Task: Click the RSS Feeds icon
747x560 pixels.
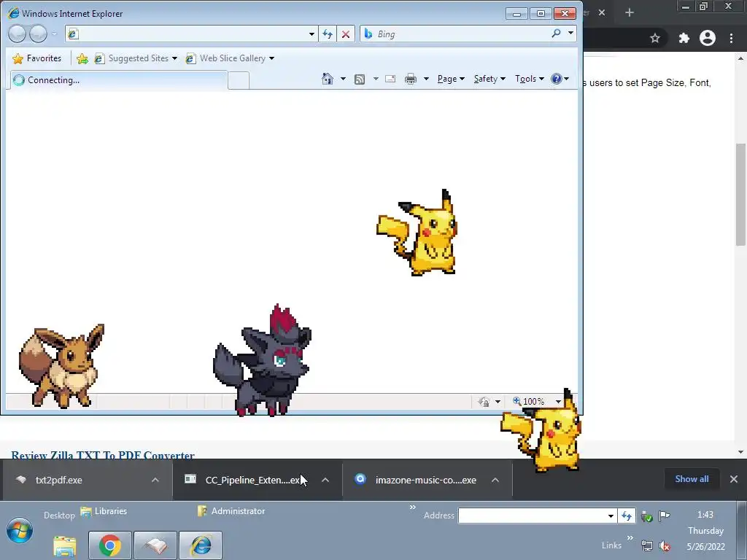Action: pyautogui.click(x=360, y=79)
